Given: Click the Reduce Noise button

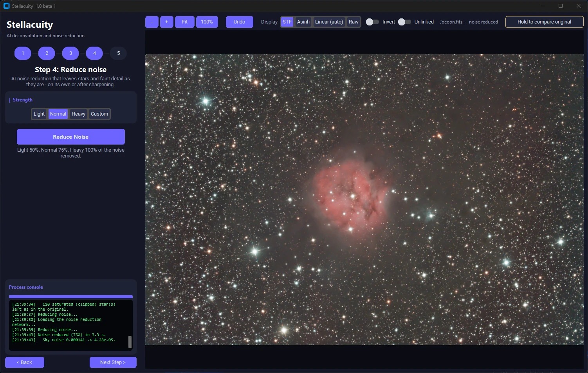Looking at the screenshot, I should pos(71,137).
